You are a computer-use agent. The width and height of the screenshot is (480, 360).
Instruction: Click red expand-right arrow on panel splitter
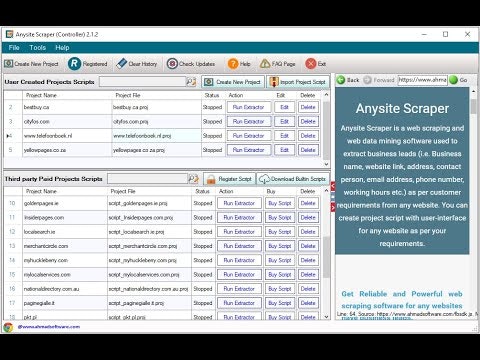pos(333,207)
